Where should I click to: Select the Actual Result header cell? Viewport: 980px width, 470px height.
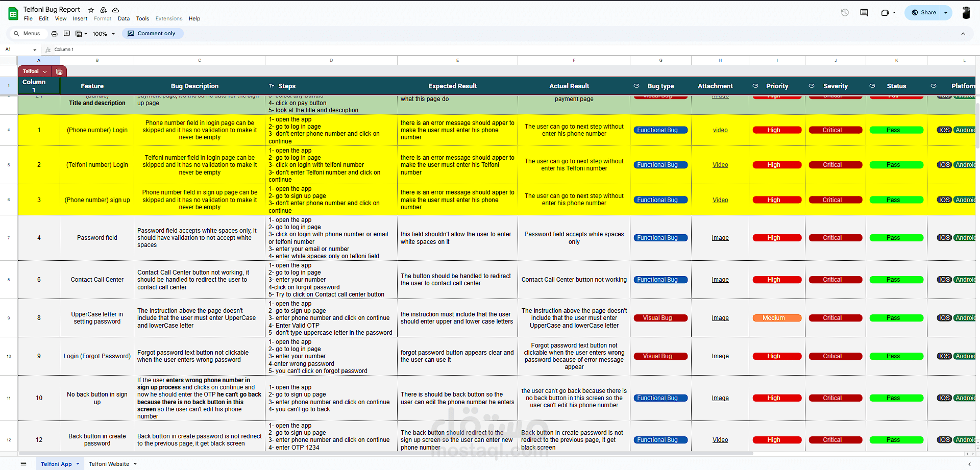pyautogui.click(x=574, y=86)
